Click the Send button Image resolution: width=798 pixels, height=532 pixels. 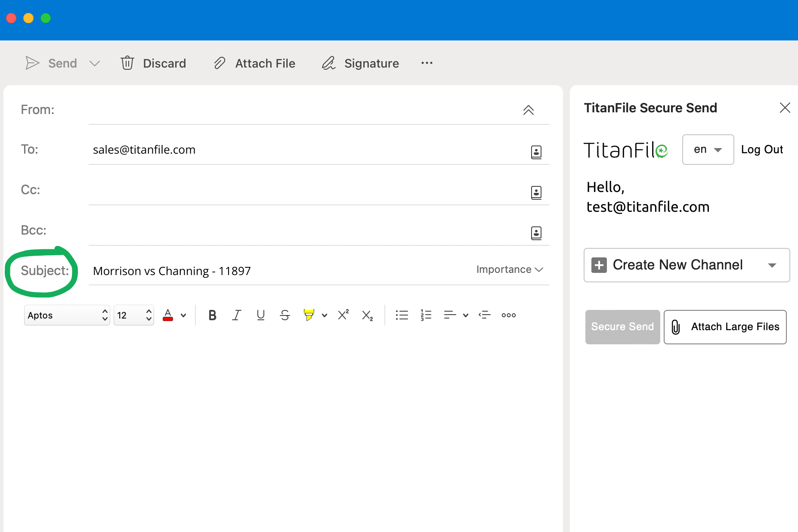click(x=51, y=63)
